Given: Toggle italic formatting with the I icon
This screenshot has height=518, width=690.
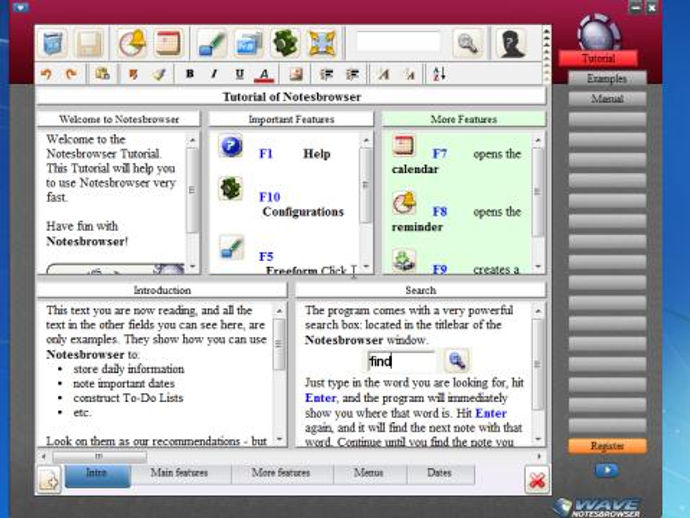Looking at the screenshot, I should (x=214, y=73).
